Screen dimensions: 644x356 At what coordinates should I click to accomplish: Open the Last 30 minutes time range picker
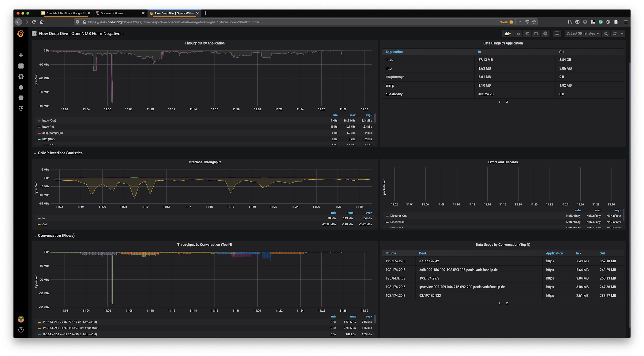tap(583, 33)
